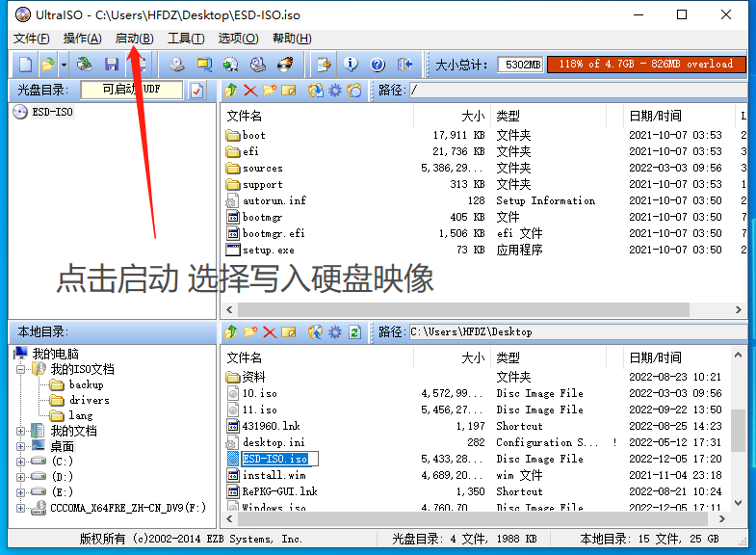Image resolution: width=756 pixels, height=555 pixels.
Task: Select the sources folder in image list
Action: tap(262, 168)
